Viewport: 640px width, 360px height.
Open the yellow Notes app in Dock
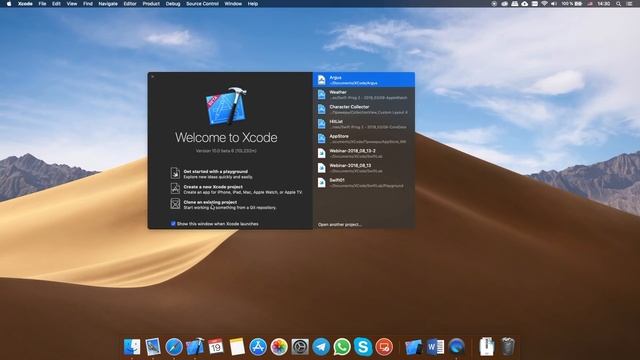click(x=237, y=347)
